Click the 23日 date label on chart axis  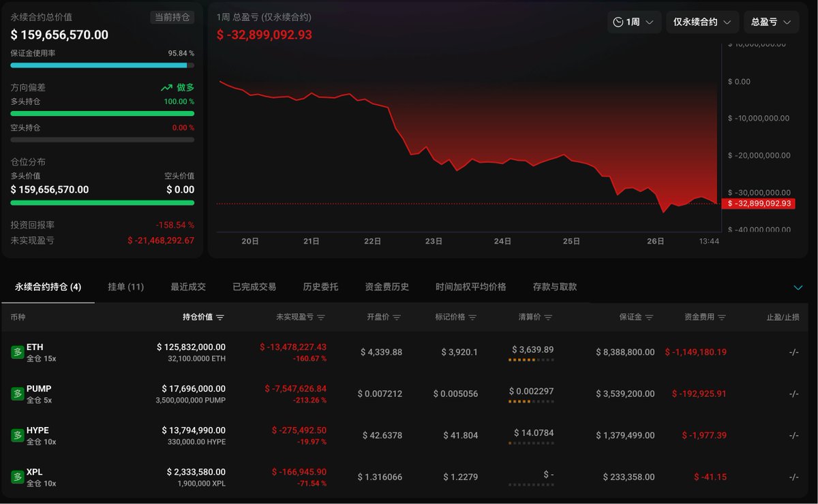434,241
